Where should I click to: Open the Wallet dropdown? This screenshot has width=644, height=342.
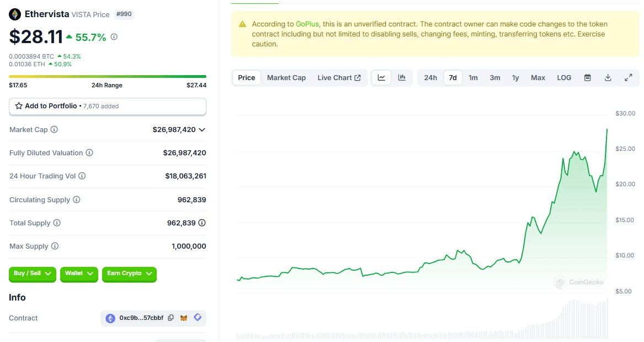79,273
